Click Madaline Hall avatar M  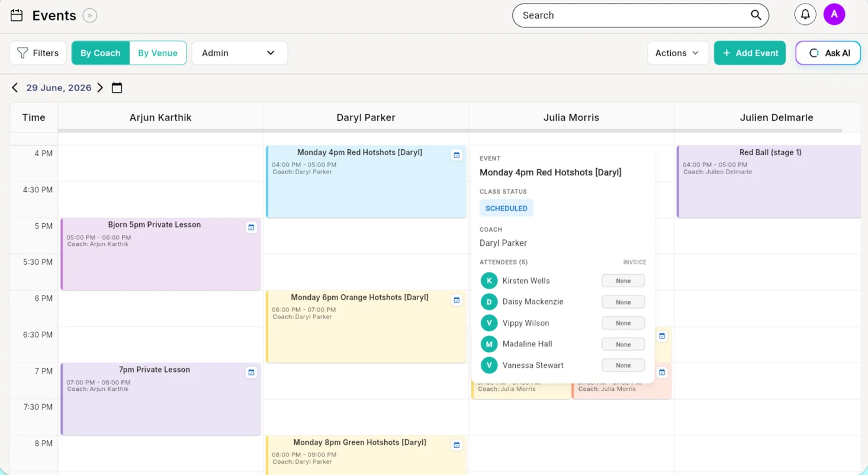tap(489, 344)
